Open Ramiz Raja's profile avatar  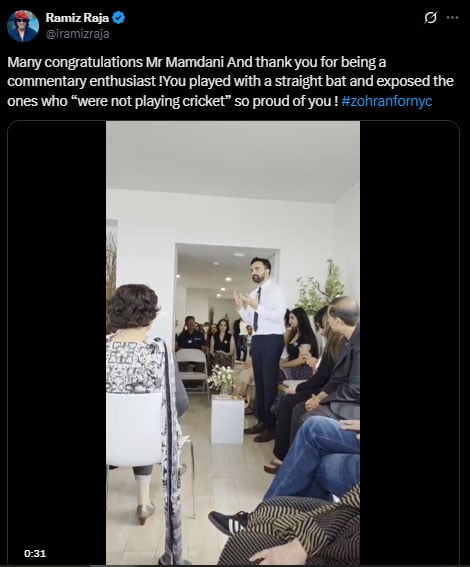point(23,26)
